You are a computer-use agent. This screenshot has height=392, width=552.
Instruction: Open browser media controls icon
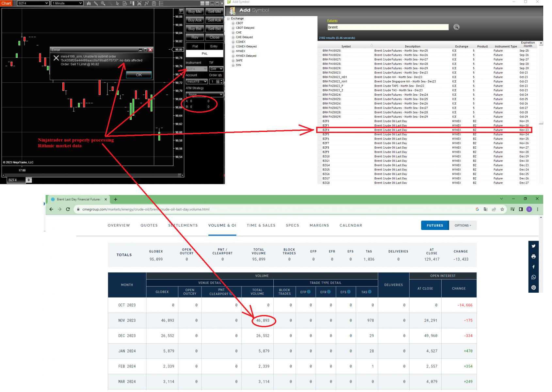[x=512, y=209]
